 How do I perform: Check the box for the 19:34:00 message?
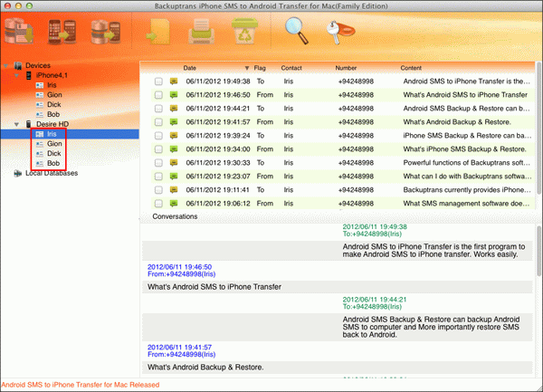(158, 149)
